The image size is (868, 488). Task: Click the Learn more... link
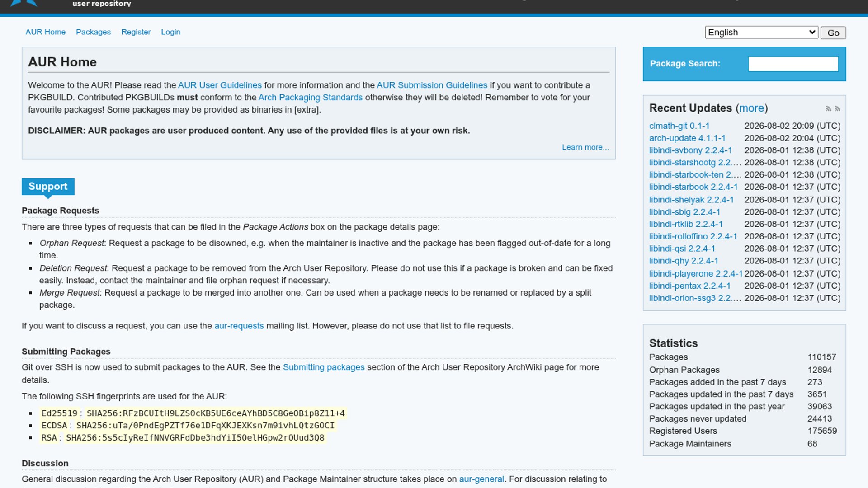[585, 147]
